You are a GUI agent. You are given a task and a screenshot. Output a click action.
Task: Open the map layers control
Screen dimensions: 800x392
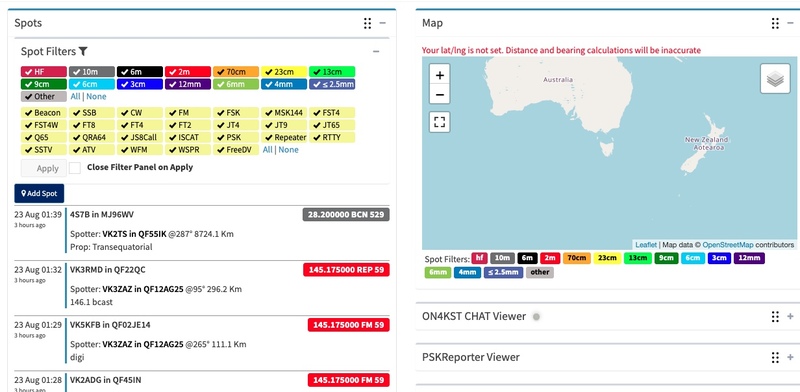tap(775, 79)
